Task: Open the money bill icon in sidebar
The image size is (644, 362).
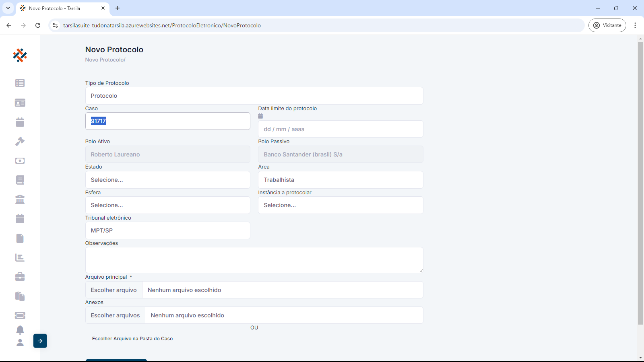Action: tap(20, 160)
